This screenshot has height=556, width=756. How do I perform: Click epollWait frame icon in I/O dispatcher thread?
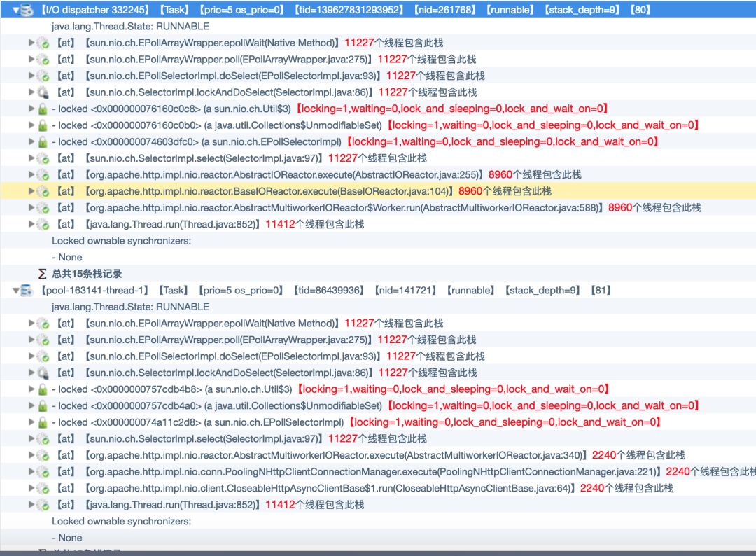coord(43,43)
